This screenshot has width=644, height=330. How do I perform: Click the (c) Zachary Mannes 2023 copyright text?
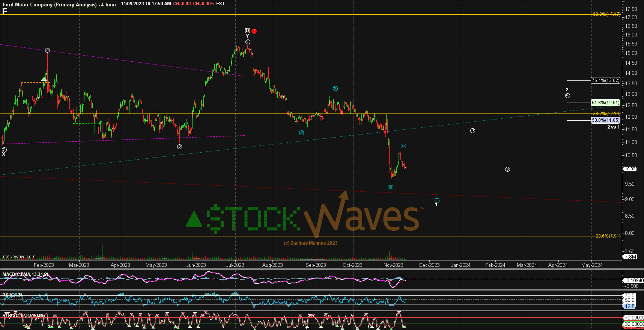(x=310, y=243)
